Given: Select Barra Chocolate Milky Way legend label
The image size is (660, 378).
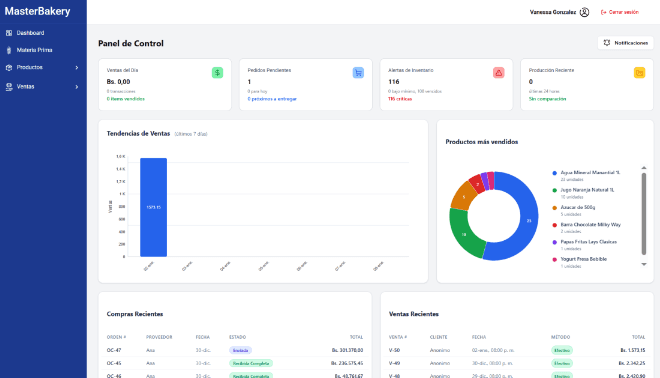Looking at the screenshot, I should [x=591, y=224].
